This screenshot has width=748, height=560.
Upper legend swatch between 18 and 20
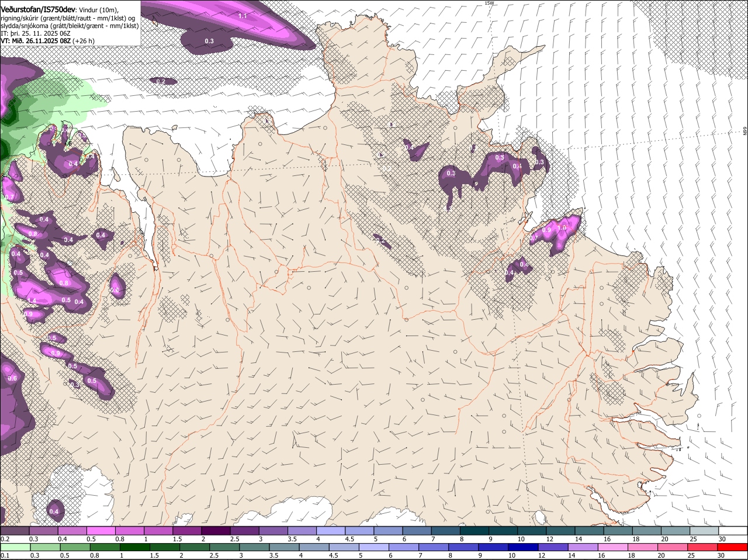pyautogui.click(x=647, y=530)
